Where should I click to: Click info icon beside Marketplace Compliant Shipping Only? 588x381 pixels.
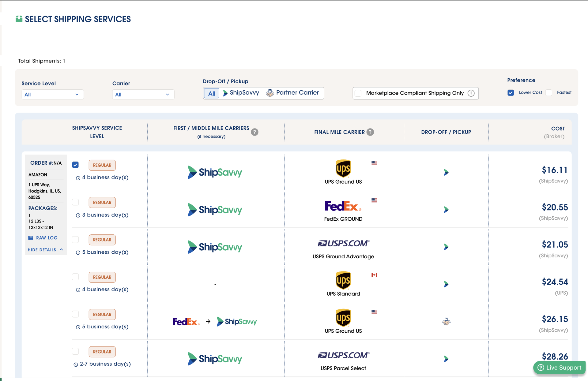[x=471, y=93]
